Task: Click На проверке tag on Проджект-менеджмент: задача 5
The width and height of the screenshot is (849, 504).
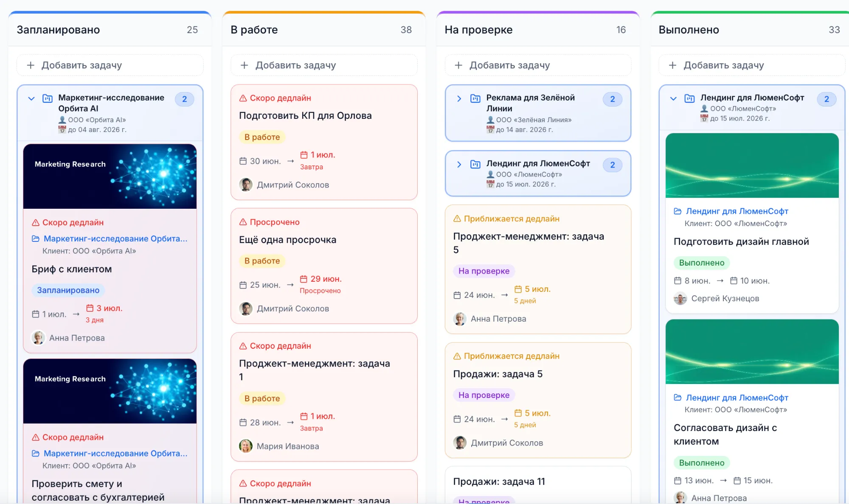Action: [x=484, y=271]
